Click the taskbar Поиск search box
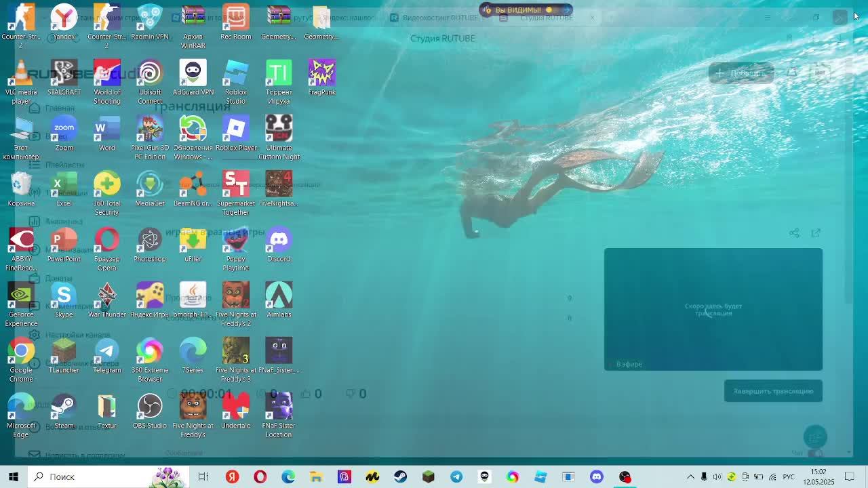 click(108, 476)
